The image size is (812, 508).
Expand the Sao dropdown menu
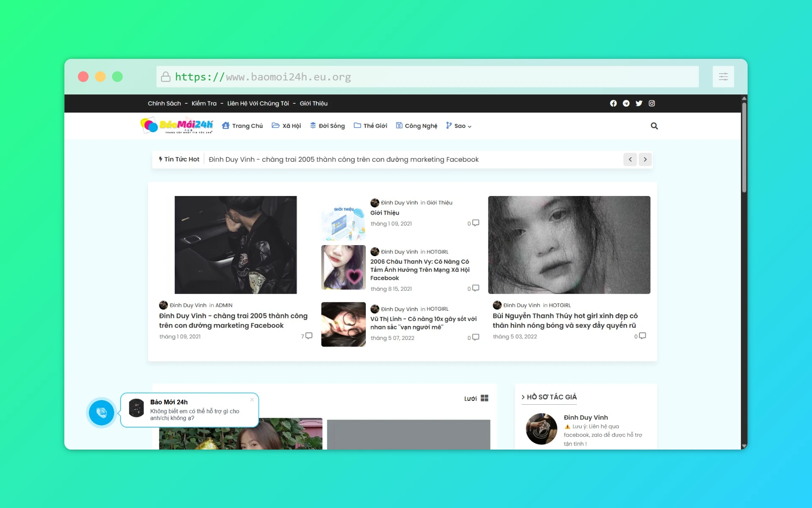[459, 126]
